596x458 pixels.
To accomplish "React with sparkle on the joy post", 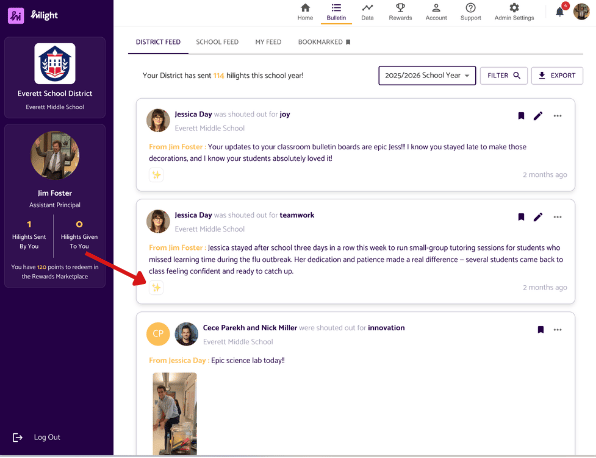I will point(156,175).
